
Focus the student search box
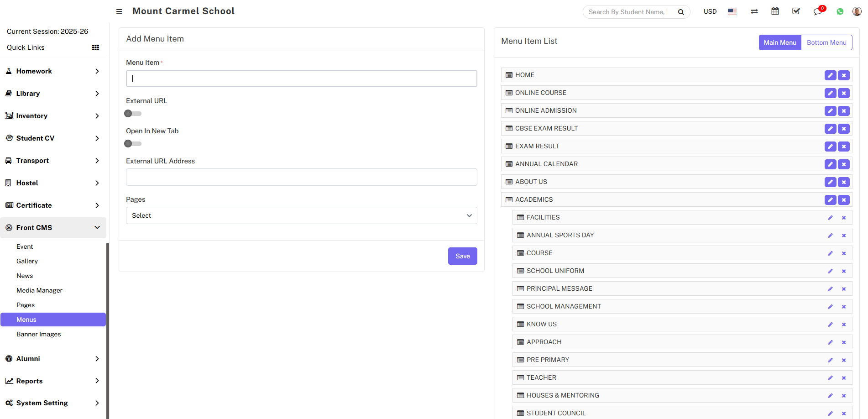628,12
